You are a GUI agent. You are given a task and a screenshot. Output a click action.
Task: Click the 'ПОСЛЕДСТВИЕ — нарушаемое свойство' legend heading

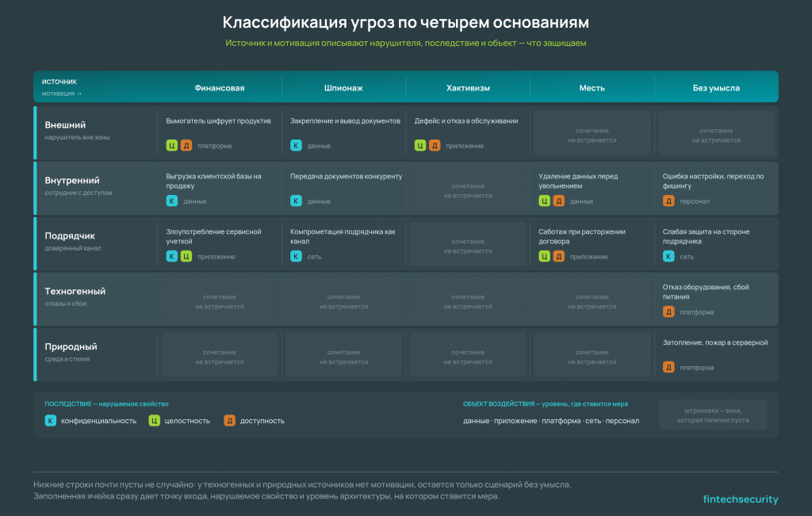tap(107, 403)
